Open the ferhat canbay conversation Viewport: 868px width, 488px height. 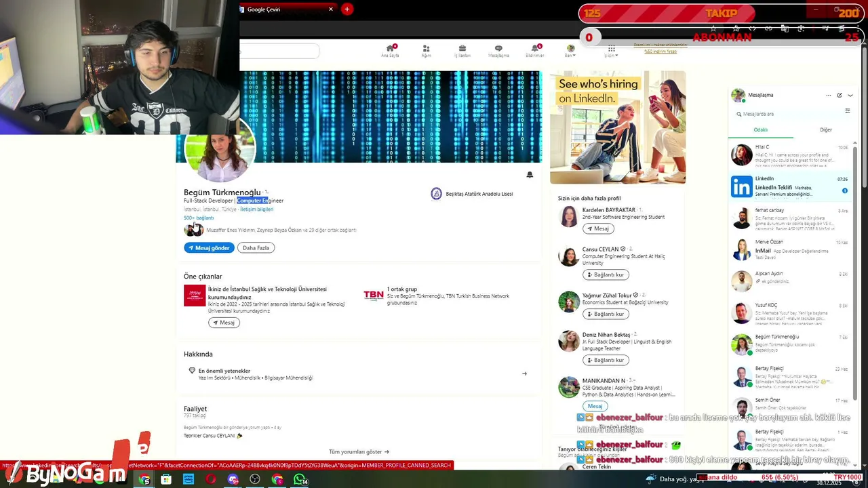(x=790, y=218)
